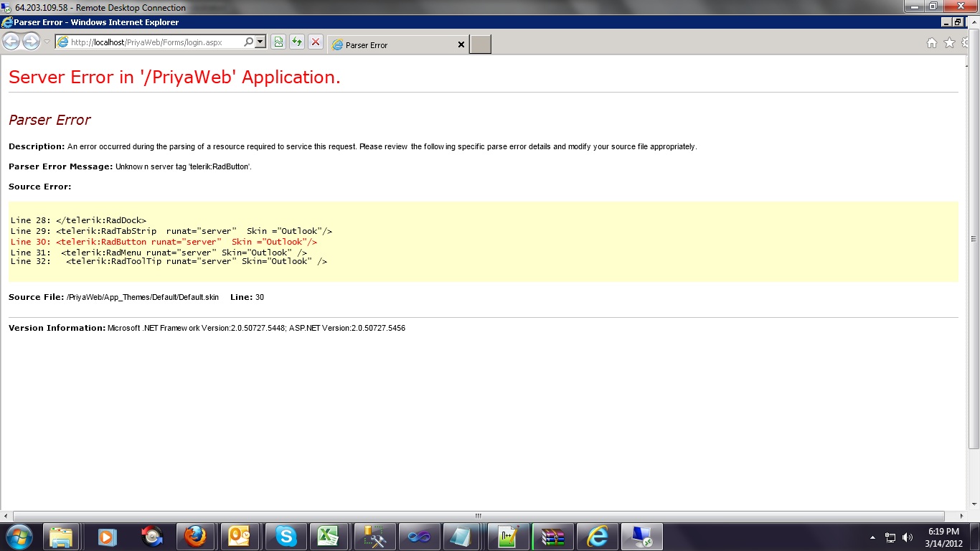The width and height of the screenshot is (980, 551).
Task: Click the Default.skin source file path
Action: click(143, 297)
